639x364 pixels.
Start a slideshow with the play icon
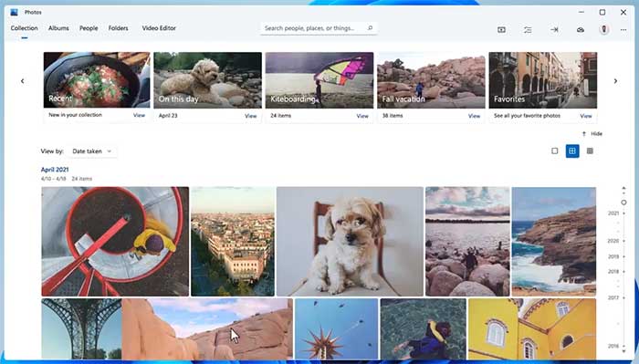coord(502,30)
